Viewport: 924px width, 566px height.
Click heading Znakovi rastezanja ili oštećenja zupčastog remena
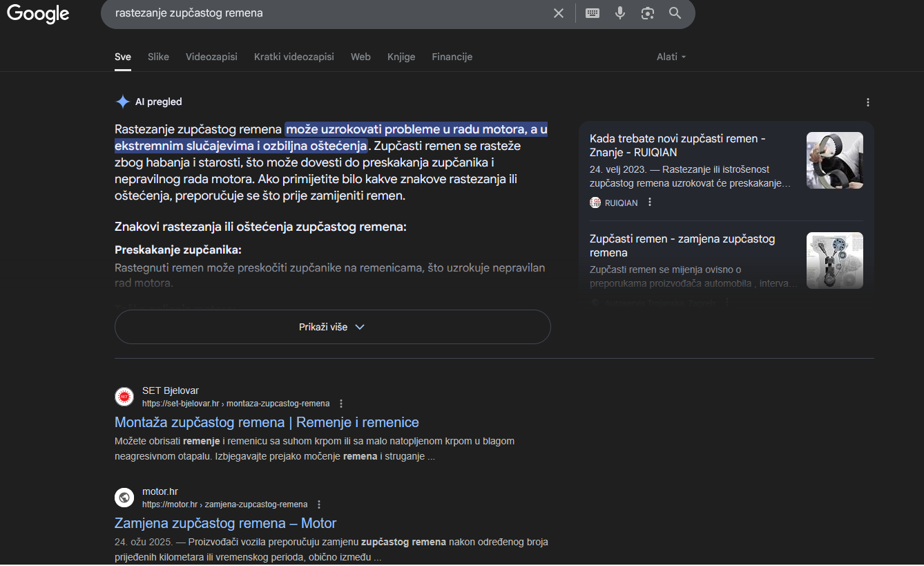pyautogui.click(x=260, y=227)
